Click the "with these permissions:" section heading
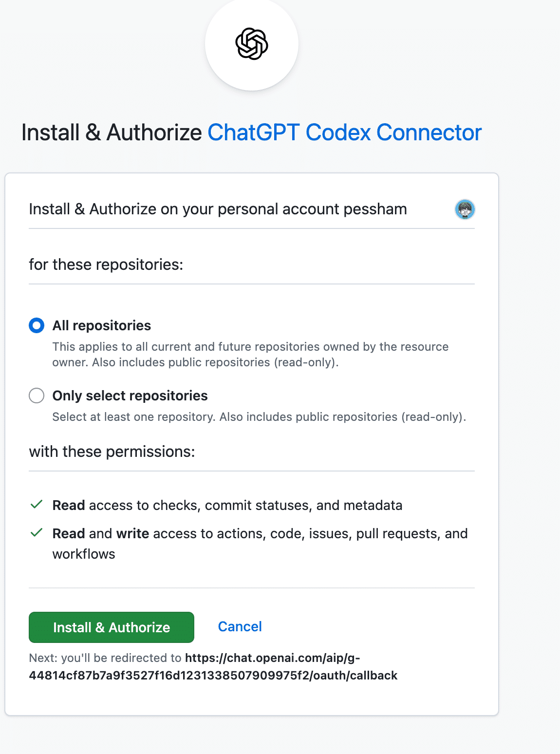Viewport: 560px width, 754px height. click(x=112, y=452)
